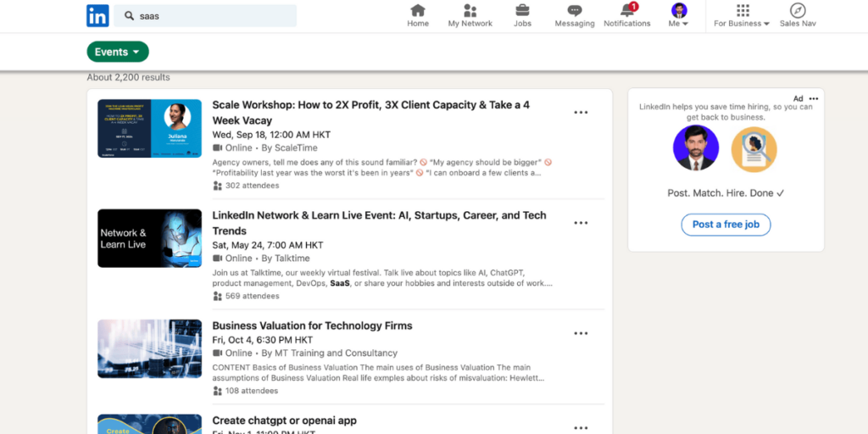Click the Business Valuation description starting CONTENT Basics
Screen dimensions: 868x434
(379, 373)
